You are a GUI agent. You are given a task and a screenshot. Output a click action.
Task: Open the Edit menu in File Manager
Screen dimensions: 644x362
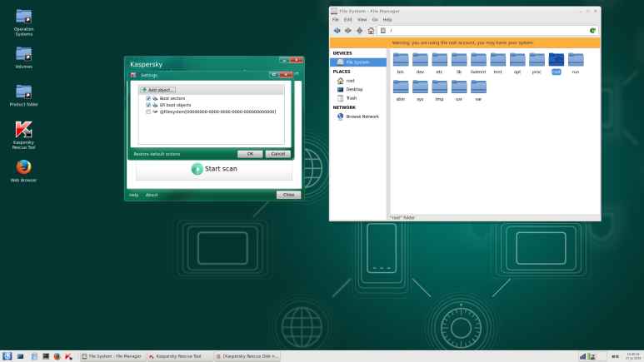(x=348, y=19)
